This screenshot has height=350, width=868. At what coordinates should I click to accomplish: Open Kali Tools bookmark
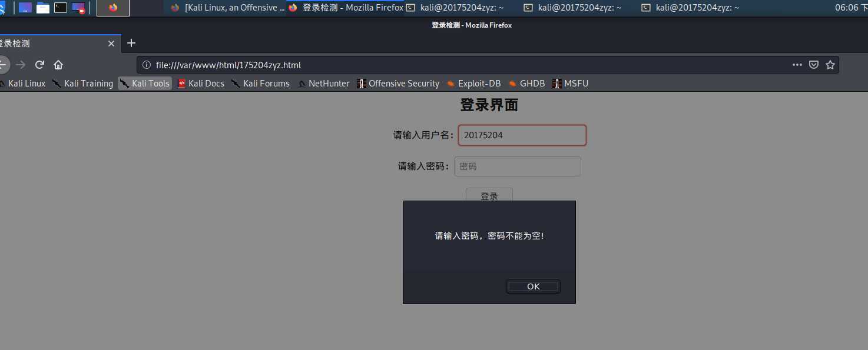pos(145,84)
